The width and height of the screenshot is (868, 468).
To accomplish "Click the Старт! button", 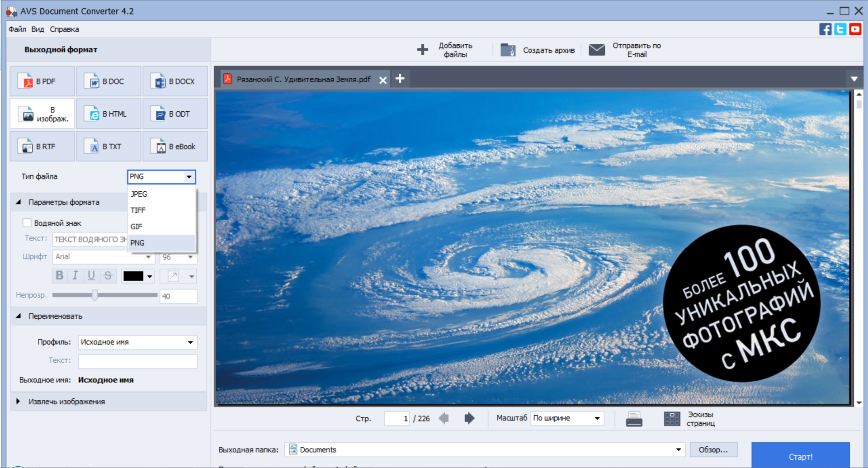I will click(x=801, y=455).
